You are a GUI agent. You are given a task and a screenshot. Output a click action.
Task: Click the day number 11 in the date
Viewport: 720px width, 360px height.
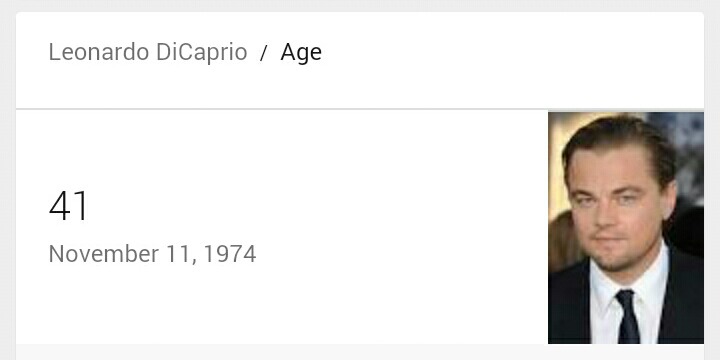(181, 254)
